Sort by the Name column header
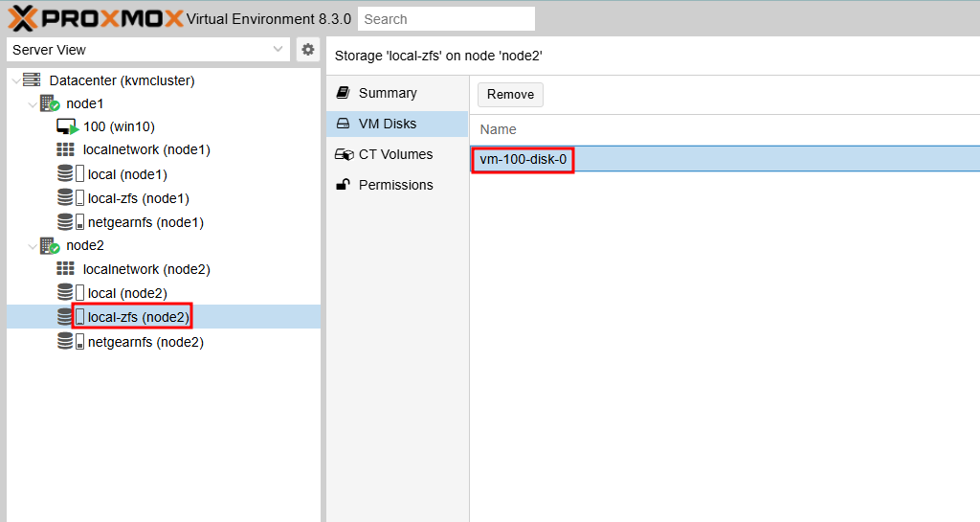980x522 pixels. pyautogui.click(x=725, y=129)
